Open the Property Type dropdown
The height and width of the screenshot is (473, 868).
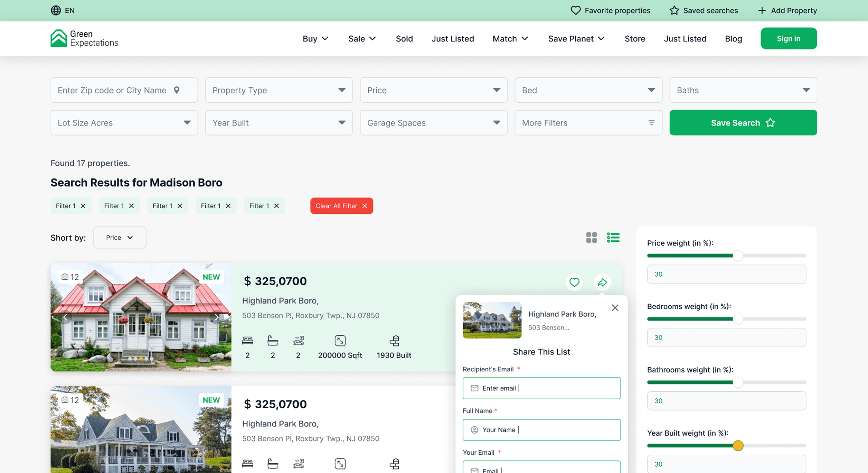(x=279, y=90)
